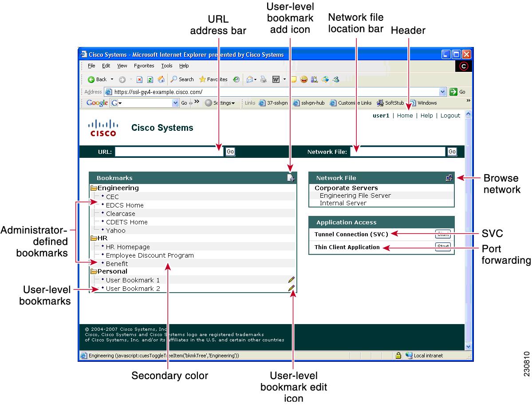Click the page icon in the Address bar
532x407 pixels.
pyautogui.click(x=108, y=92)
